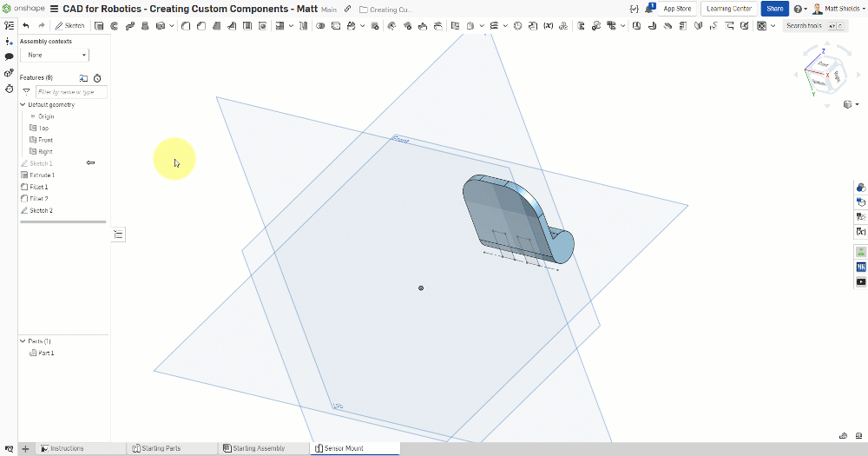Open the pattern tools dropdown arrow
The height and width of the screenshot is (456, 868).
[x=291, y=25]
